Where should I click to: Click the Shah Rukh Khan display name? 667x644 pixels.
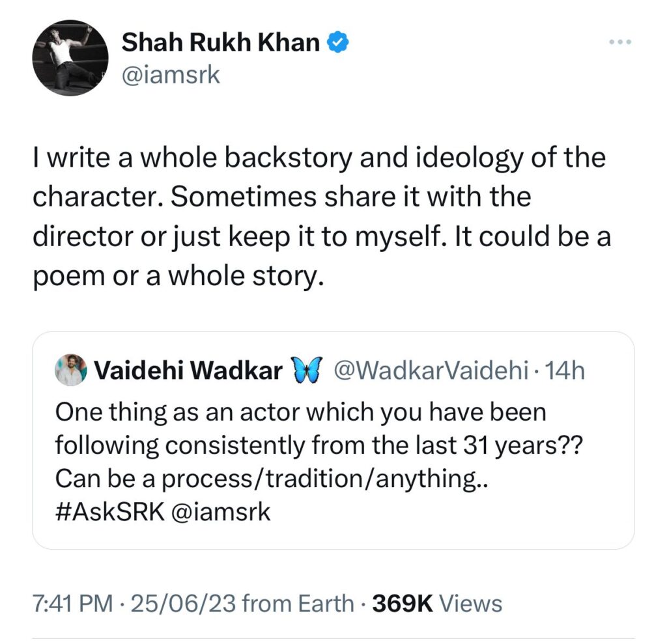pos(221,44)
